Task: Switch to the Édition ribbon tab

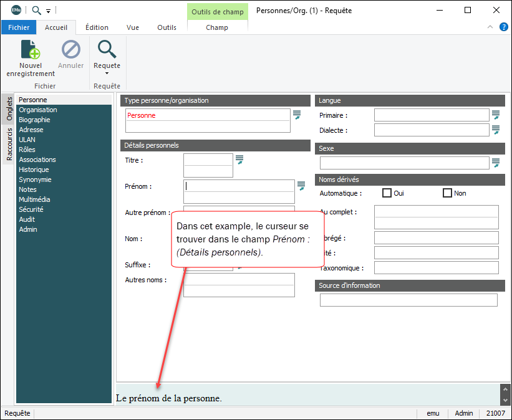Action: pyautogui.click(x=97, y=27)
